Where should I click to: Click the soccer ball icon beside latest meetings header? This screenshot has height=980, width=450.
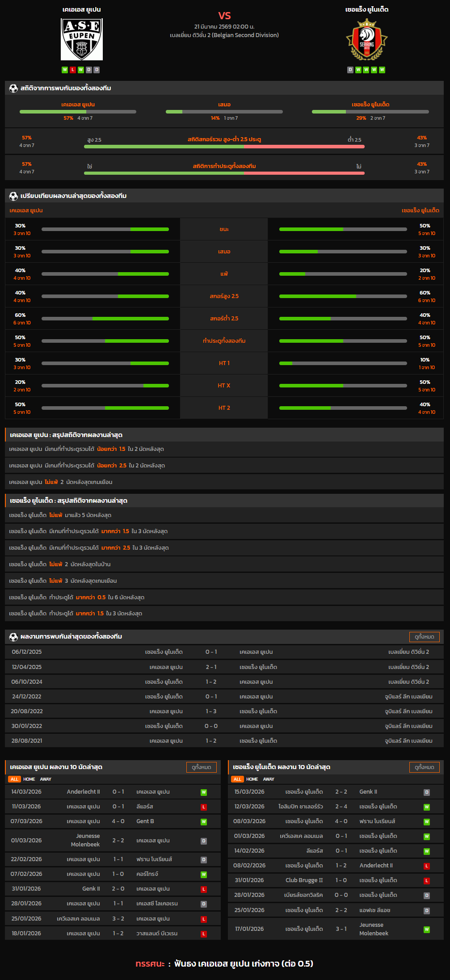click(x=13, y=637)
